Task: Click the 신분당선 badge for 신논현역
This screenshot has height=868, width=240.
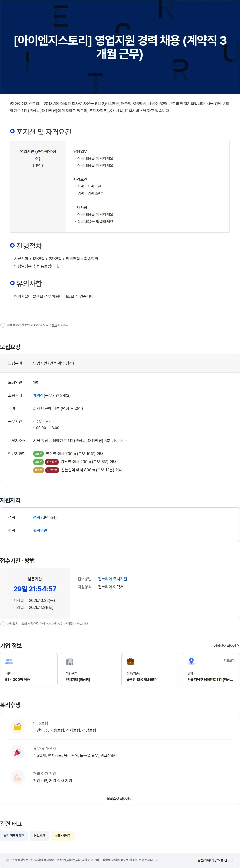Action: pos(52,470)
